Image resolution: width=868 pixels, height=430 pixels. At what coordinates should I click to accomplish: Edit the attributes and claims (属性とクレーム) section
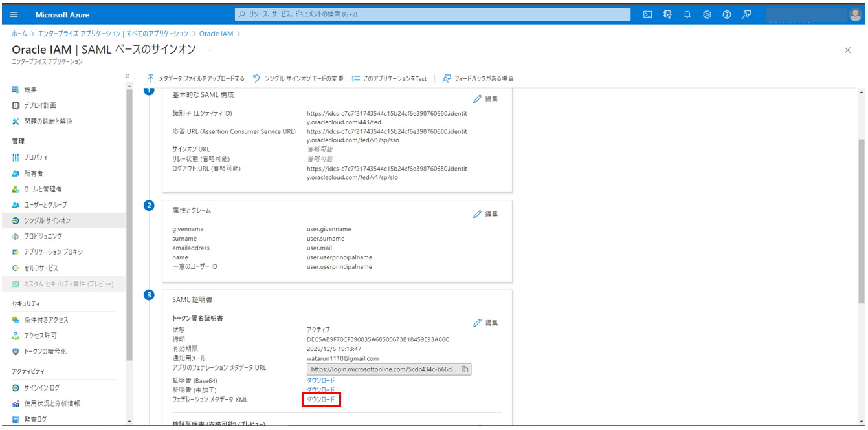coord(485,214)
